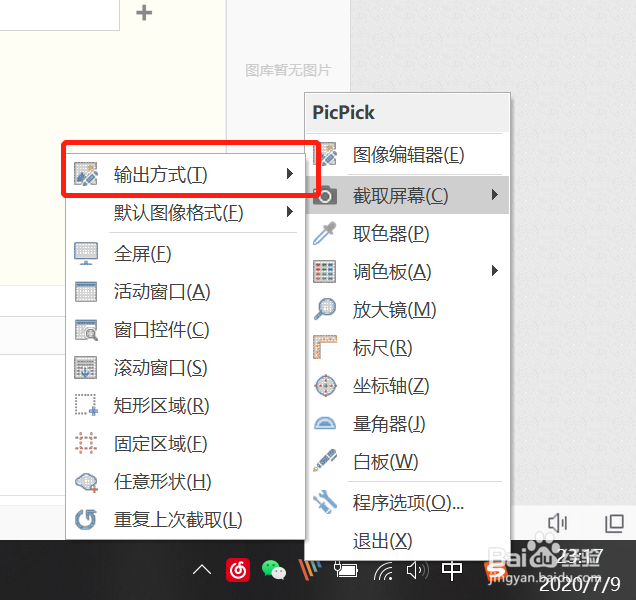636x600 pixels.
Task: Click the Program Options (程序选项) wrench icon
Action: pos(325,502)
